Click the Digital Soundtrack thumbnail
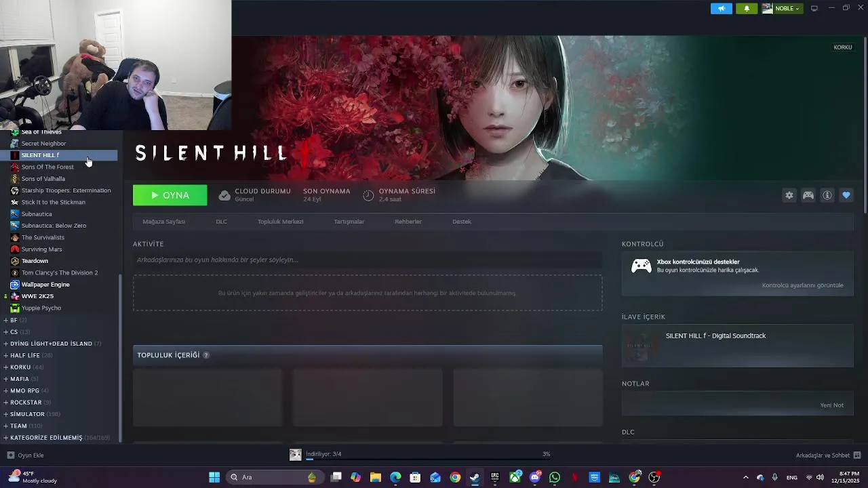This screenshot has width=868, height=488. pyautogui.click(x=641, y=346)
